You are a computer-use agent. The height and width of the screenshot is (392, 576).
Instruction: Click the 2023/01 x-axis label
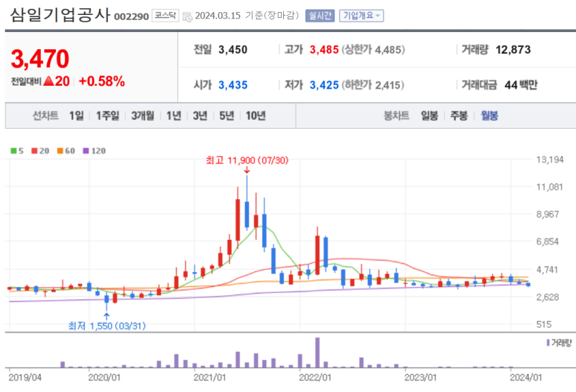(x=420, y=378)
